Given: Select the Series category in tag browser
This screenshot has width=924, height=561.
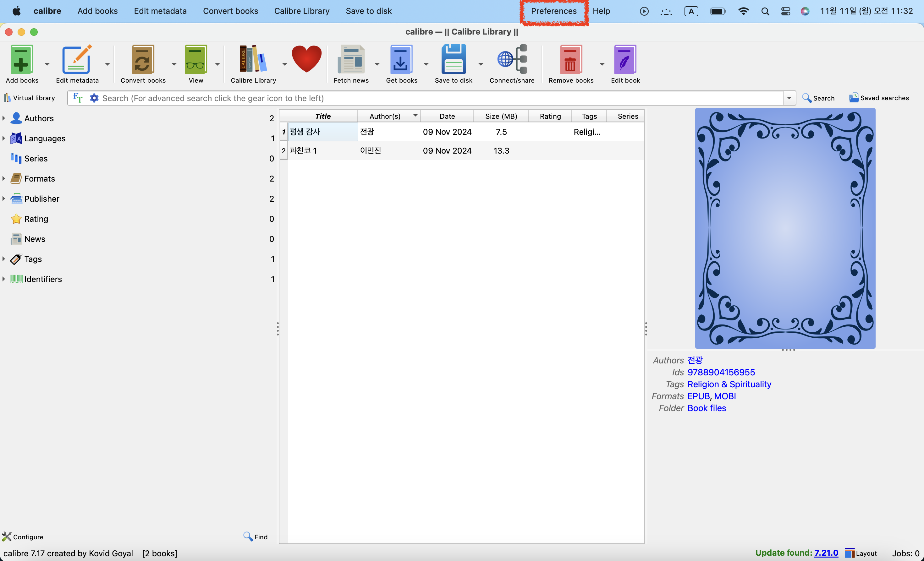Looking at the screenshot, I should [x=36, y=159].
